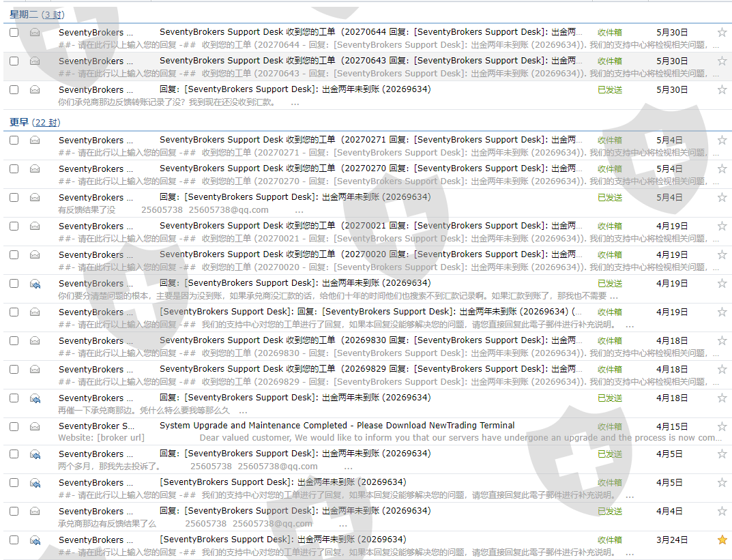Click 已发送 label on May 30 reply

[610, 89]
